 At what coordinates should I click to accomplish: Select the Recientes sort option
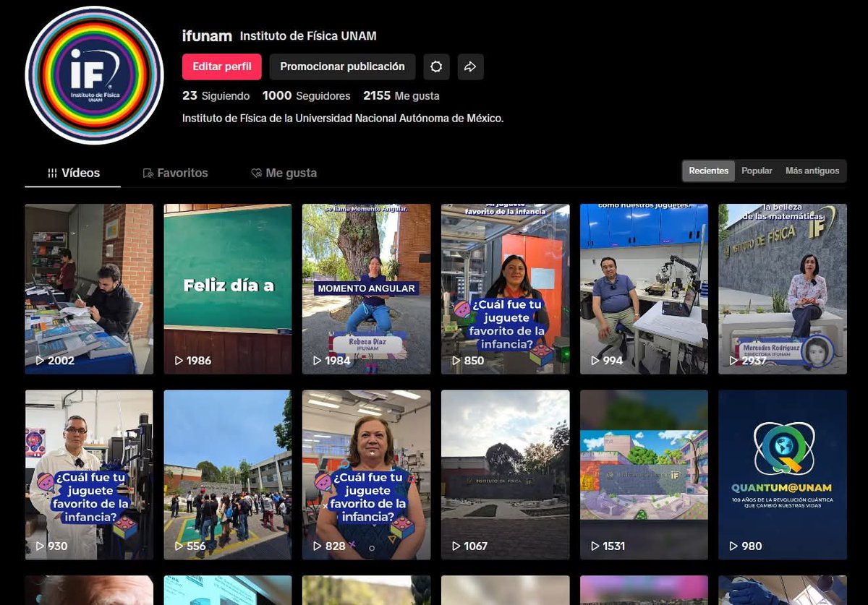[709, 171]
